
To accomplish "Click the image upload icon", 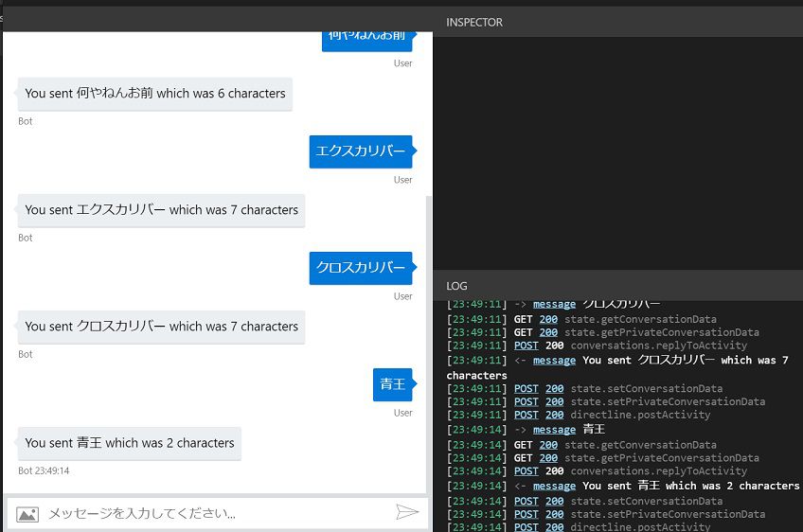I will pos(27,514).
